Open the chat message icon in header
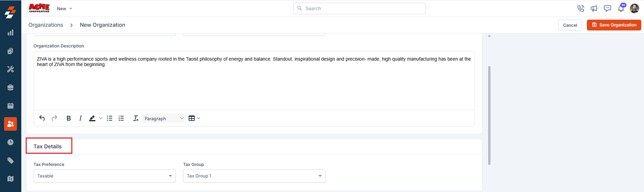644x192 pixels. (607, 8)
